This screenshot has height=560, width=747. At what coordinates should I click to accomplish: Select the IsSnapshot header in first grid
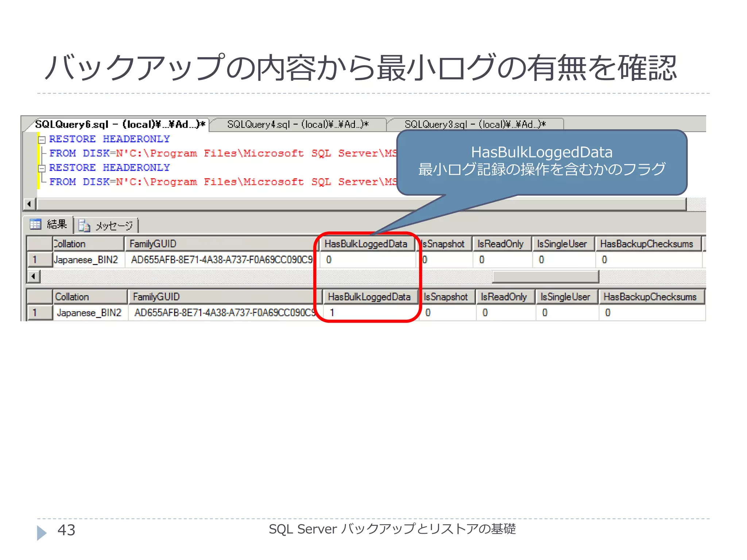(444, 244)
